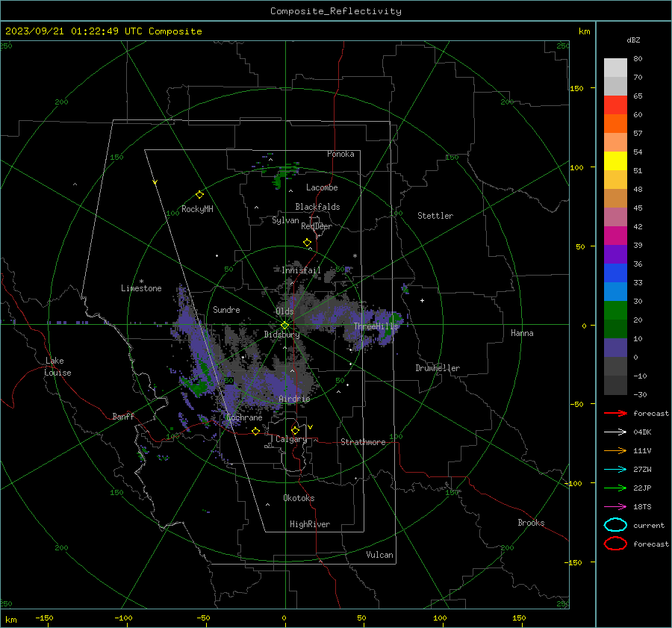672x628 pixels.
Task: Click the cyan current ellipse icon
Action: click(615, 525)
